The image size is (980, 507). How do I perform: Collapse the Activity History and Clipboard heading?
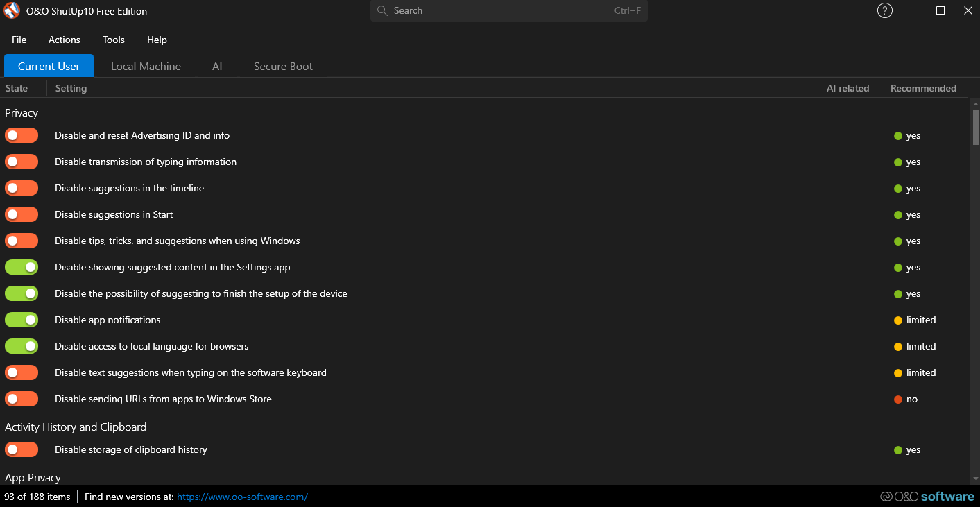coord(76,427)
